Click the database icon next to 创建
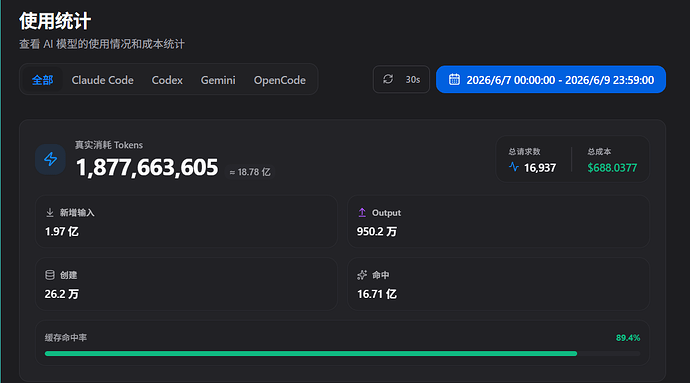The height and width of the screenshot is (383, 690). point(50,275)
